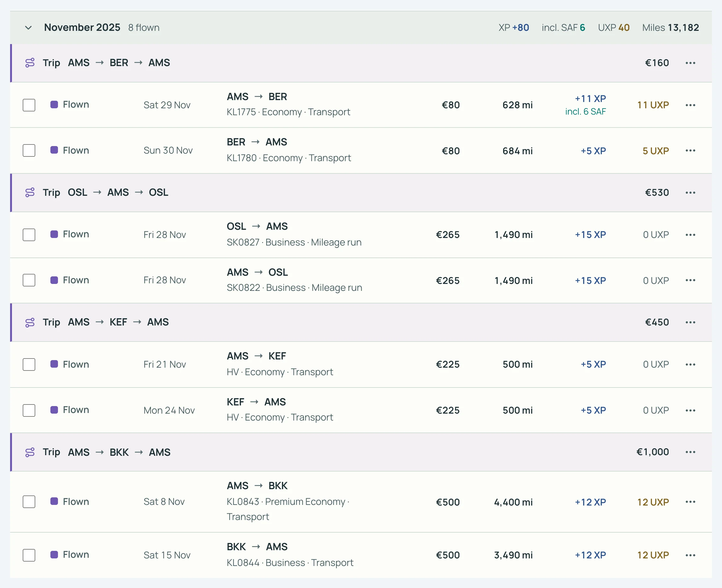Click trip route icon for AMS KEF AMS

[x=30, y=322]
